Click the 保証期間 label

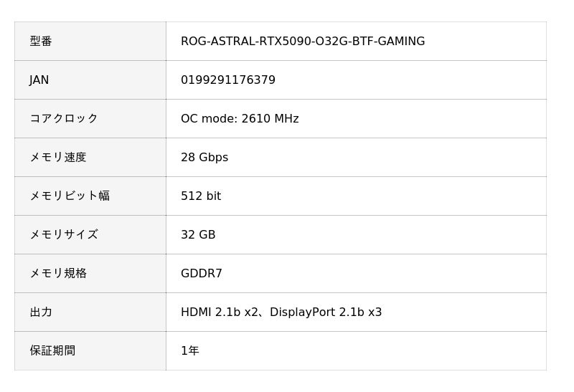click(x=52, y=351)
